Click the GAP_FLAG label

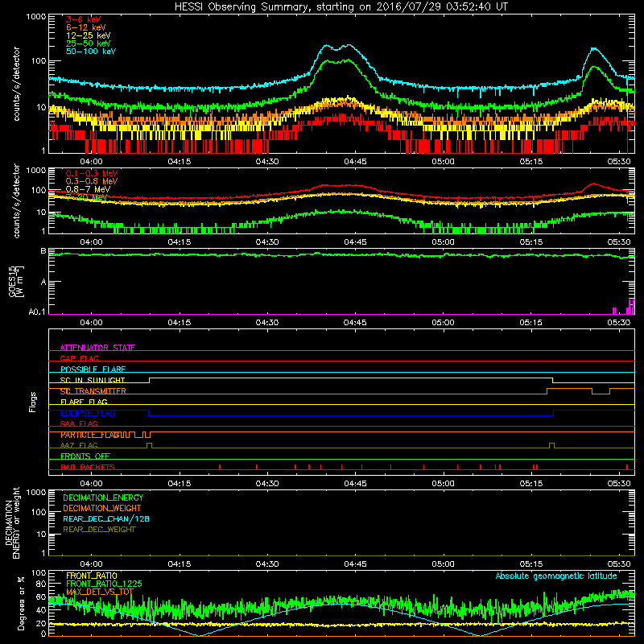(79, 358)
